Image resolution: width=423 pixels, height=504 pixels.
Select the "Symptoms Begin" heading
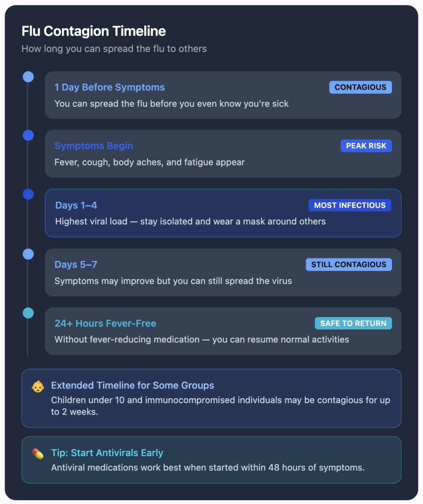click(94, 146)
